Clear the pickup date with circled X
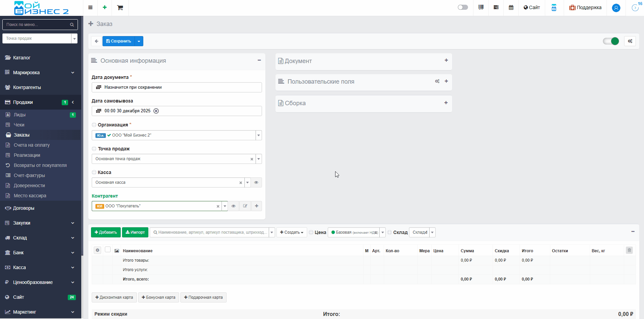644x319 pixels. (156, 111)
